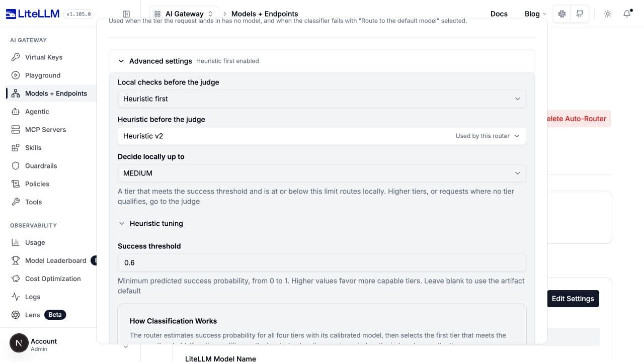Click the GitHub icon in the header
644x362 pixels.
tap(580, 14)
